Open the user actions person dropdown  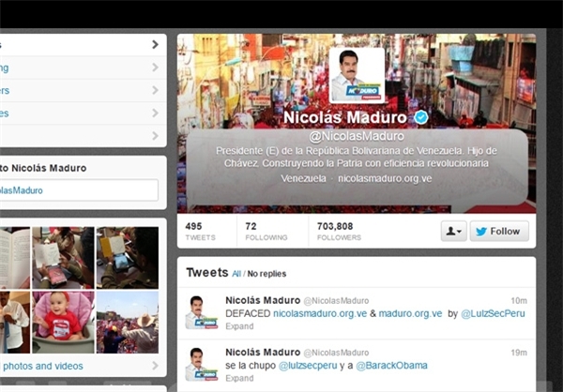coord(454,231)
